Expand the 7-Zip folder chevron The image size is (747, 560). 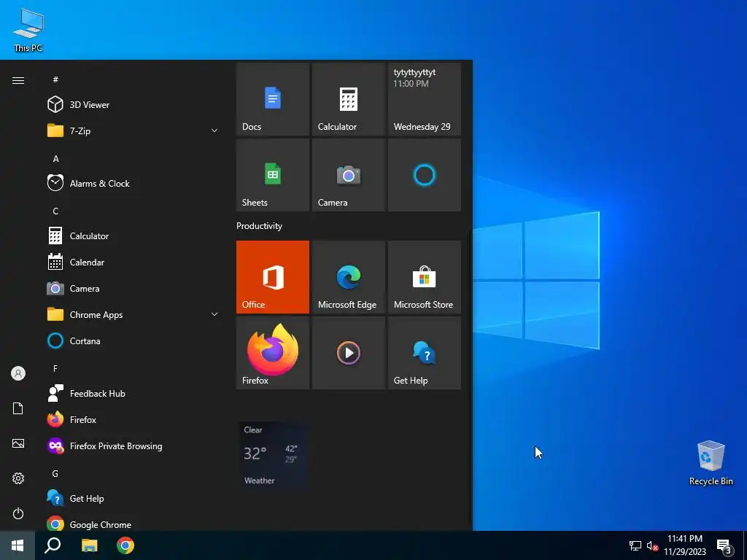(x=214, y=131)
